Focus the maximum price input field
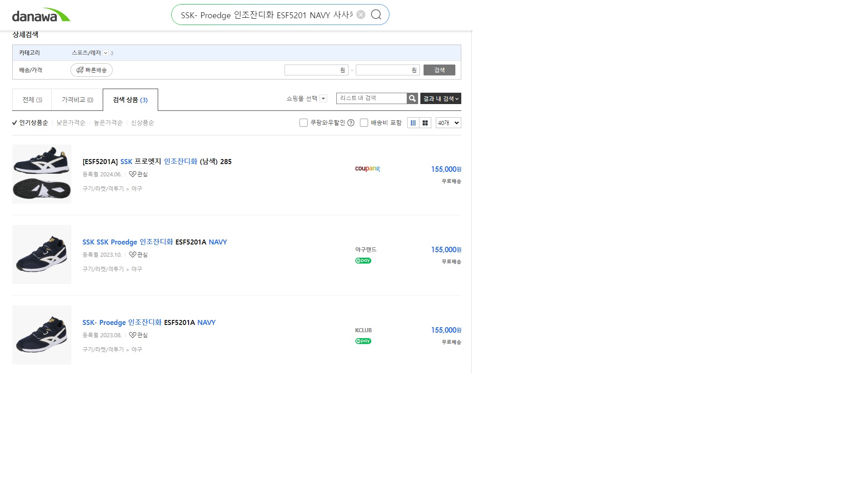This screenshot has height=489, width=868. pos(388,70)
